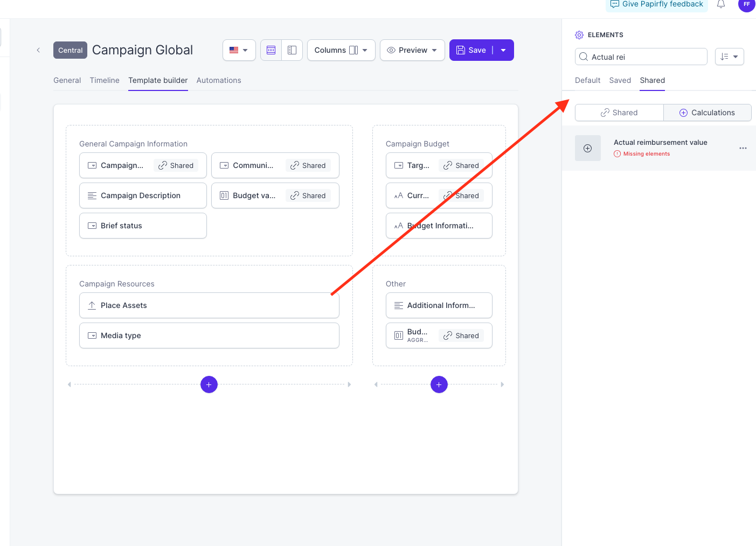Open the sort order dropdown
Screen dimensions: 756x546
(730, 57)
